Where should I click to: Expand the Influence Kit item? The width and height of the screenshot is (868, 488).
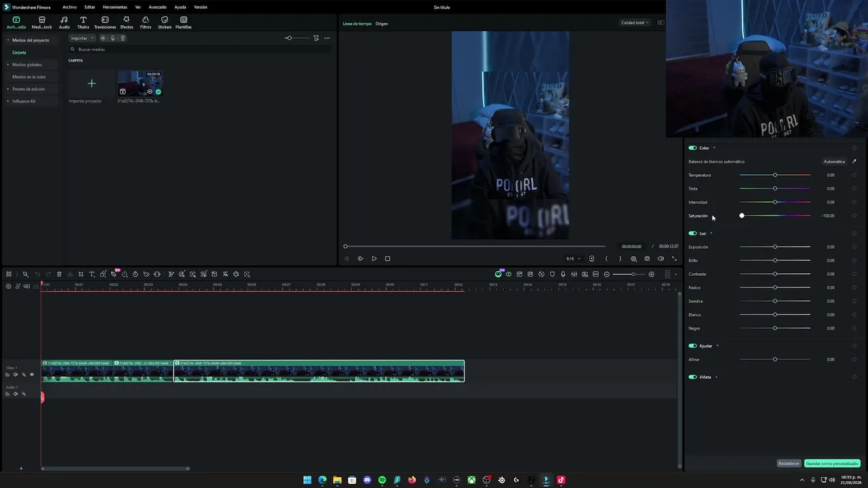8,101
